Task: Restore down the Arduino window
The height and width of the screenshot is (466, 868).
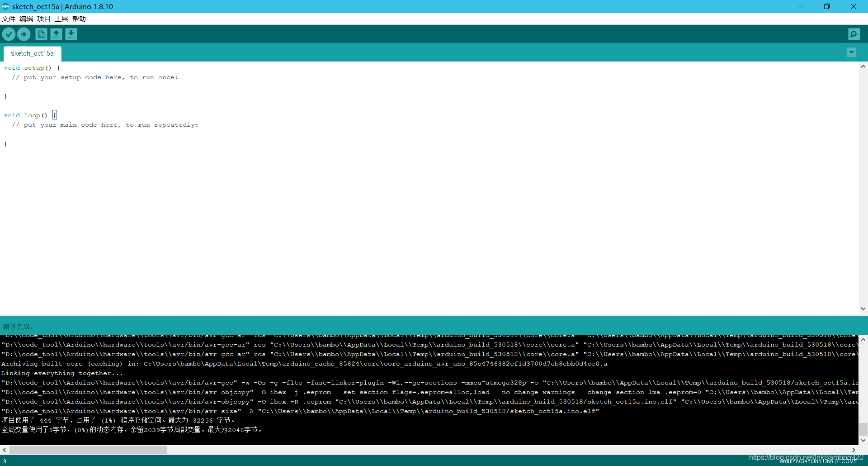Action: (827, 6)
